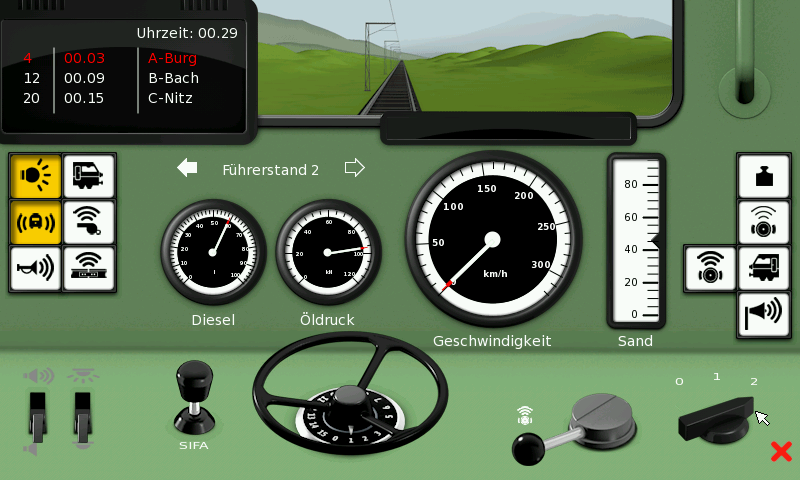Click the weight icon button
Viewport: 800px width, 480px height.
764,176
